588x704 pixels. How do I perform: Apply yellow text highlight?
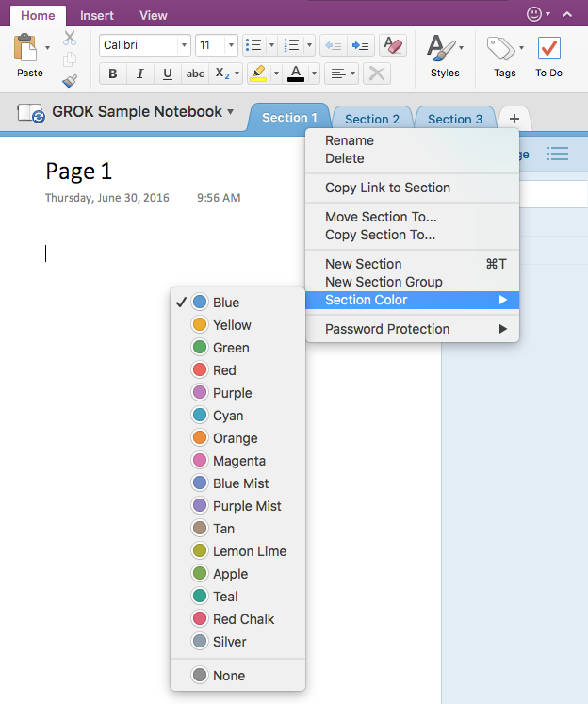click(258, 74)
